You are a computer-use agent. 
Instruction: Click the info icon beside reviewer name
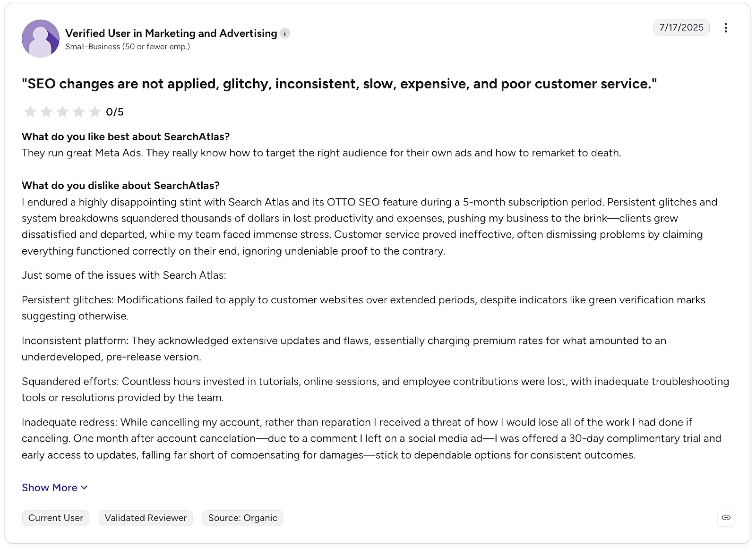[284, 33]
